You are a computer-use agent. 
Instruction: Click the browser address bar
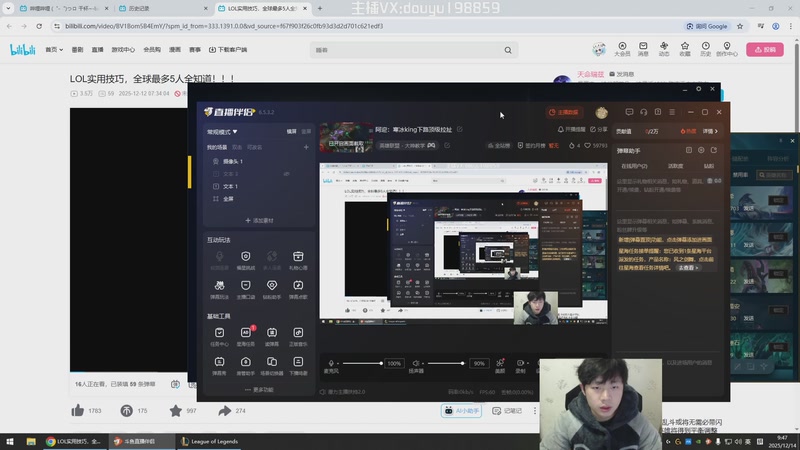365,26
